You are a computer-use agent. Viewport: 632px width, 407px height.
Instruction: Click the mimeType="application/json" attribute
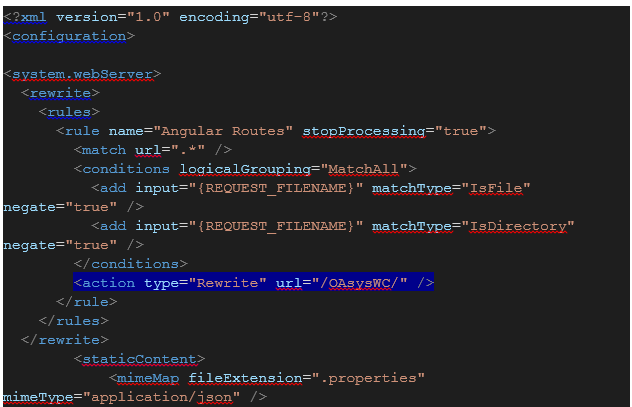(121, 397)
